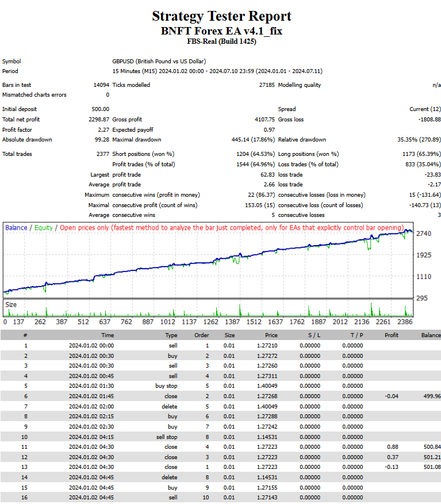Viewport: 441px width, 504px height.
Task: Click the Time column header
Action: coord(108,335)
